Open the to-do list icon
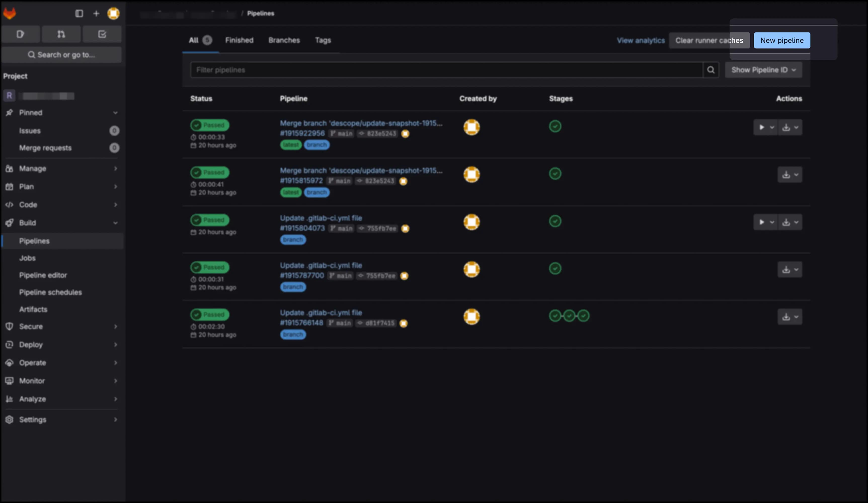The image size is (868, 503). [x=102, y=34]
